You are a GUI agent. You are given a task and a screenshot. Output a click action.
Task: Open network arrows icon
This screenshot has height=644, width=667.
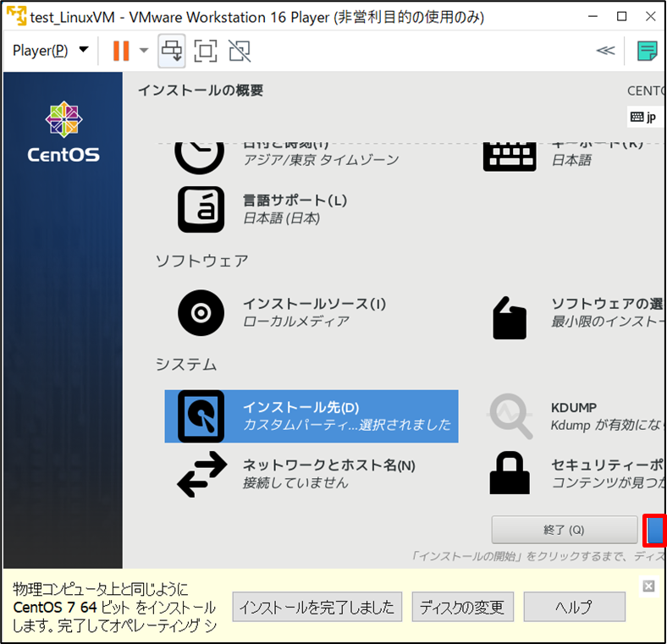pyautogui.click(x=201, y=474)
